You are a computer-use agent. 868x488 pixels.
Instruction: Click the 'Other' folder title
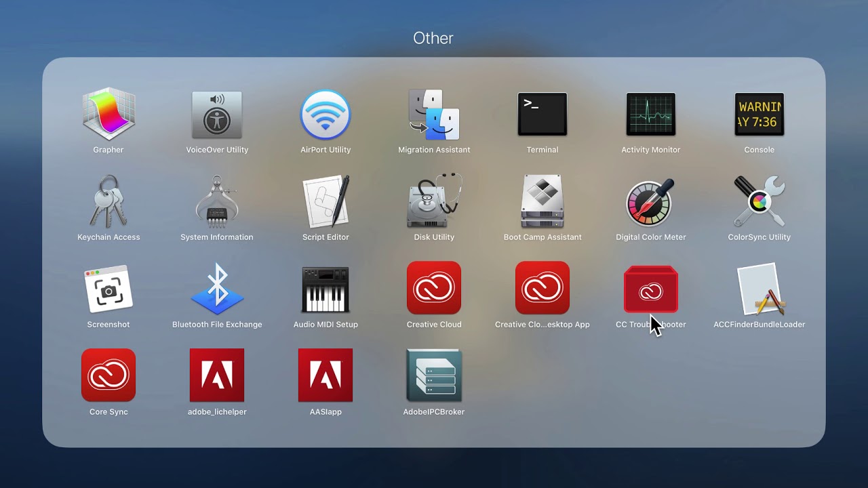pyautogui.click(x=433, y=38)
